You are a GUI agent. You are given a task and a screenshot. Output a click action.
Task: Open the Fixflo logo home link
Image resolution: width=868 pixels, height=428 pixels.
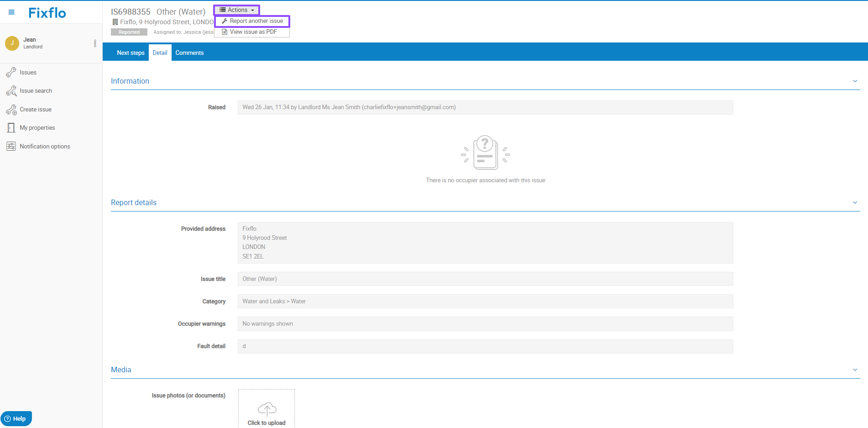coord(47,13)
